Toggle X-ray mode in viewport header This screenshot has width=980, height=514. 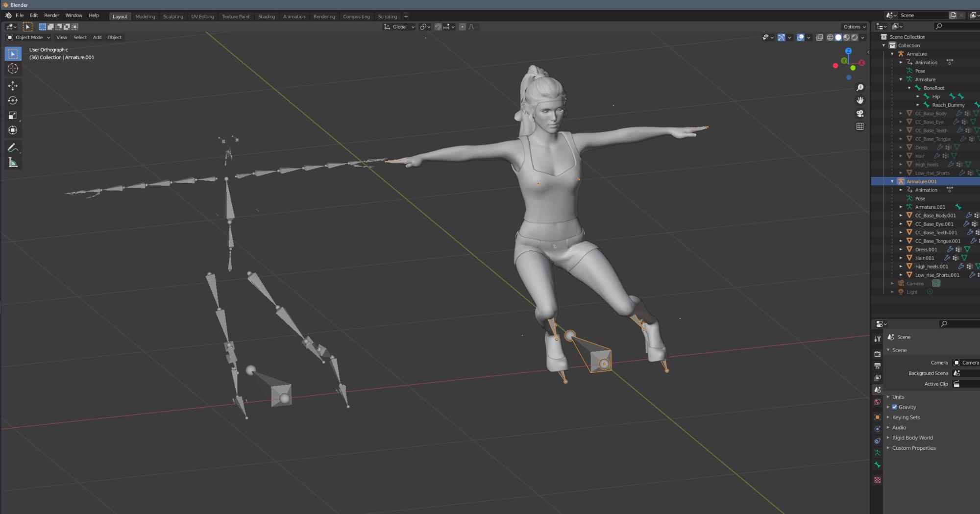click(819, 37)
